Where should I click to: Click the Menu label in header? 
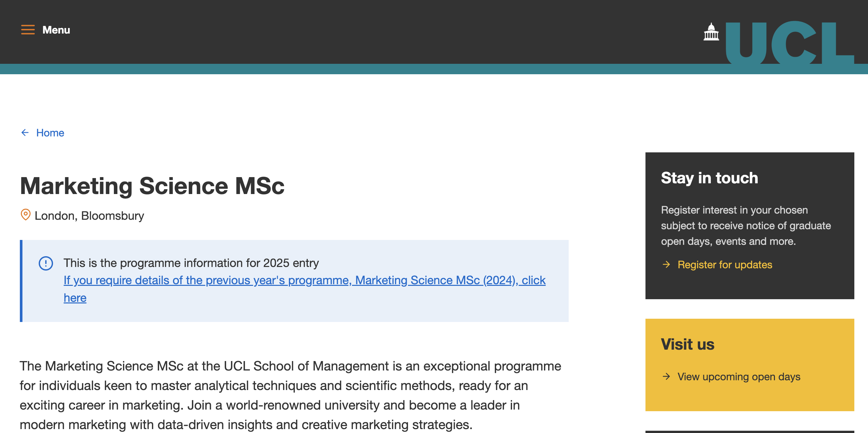(56, 30)
